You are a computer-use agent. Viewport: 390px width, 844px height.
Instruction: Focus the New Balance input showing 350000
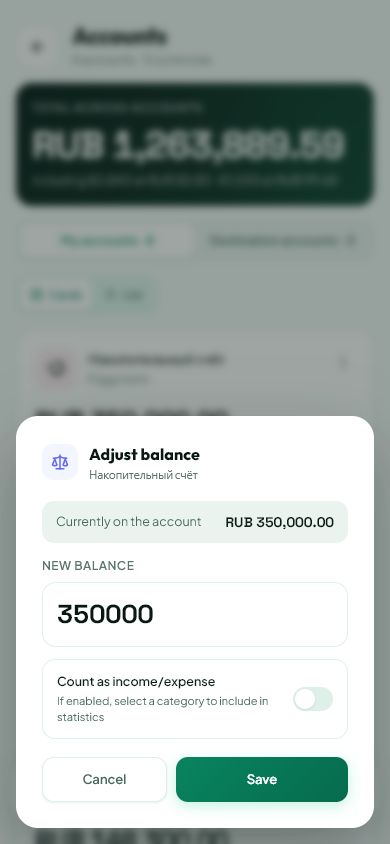pos(195,614)
